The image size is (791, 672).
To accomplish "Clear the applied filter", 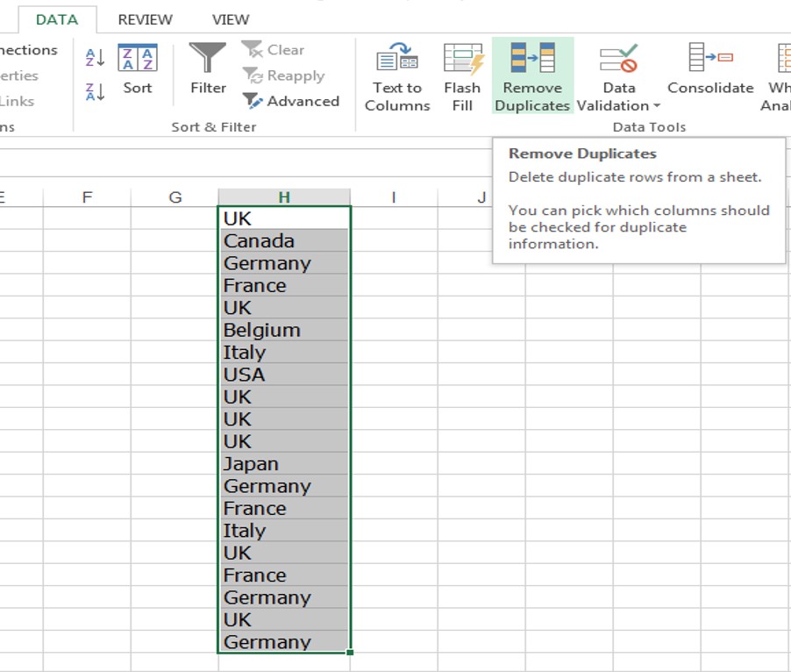I will 273,49.
